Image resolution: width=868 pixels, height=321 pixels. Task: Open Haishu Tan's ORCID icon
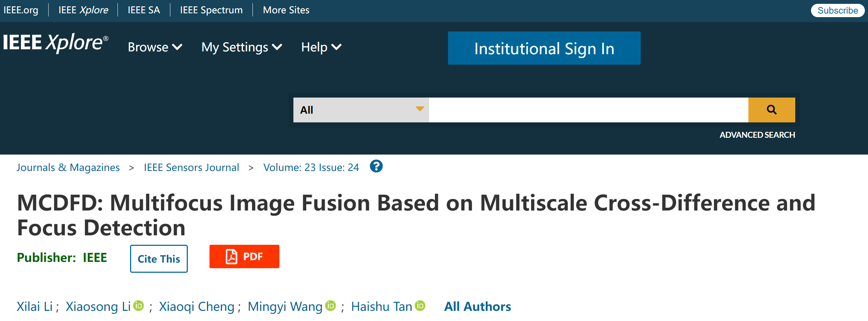click(x=420, y=306)
